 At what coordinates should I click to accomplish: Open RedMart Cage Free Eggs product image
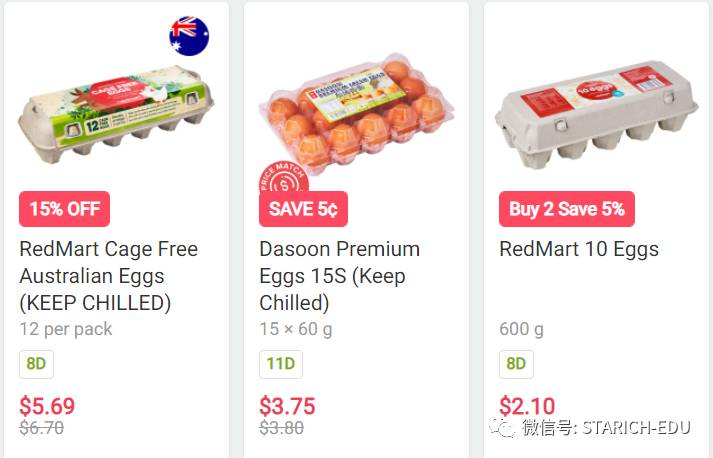(x=116, y=115)
